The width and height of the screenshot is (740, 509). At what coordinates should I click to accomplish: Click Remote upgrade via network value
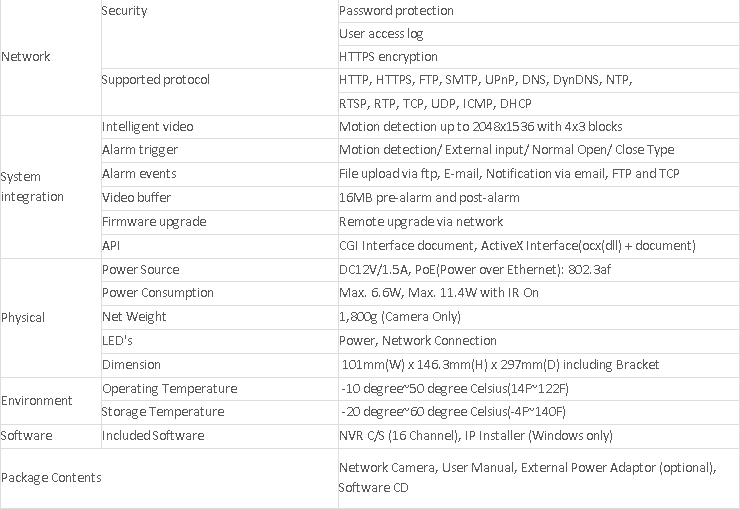[x=421, y=221]
